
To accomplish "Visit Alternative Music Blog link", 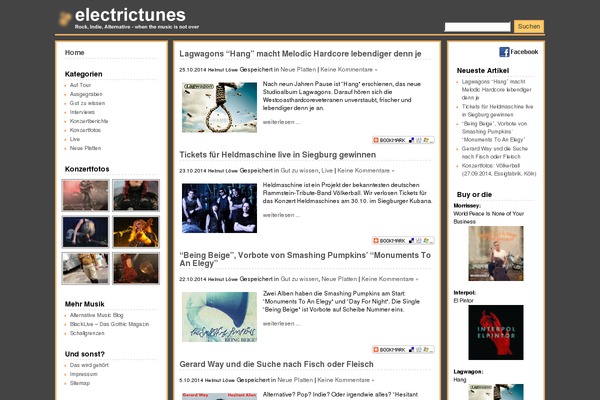I will pyautogui.click(x=96, y=315).
